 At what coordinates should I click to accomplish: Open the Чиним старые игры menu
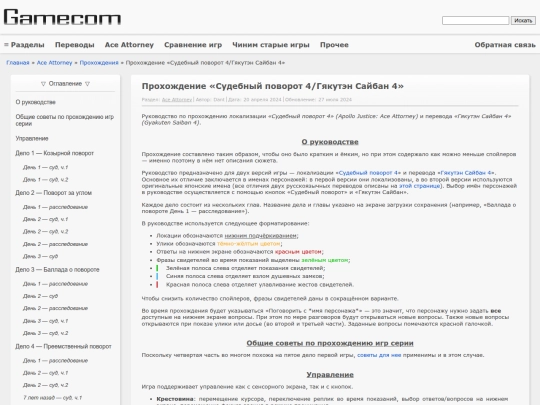[x=271, y=45]
